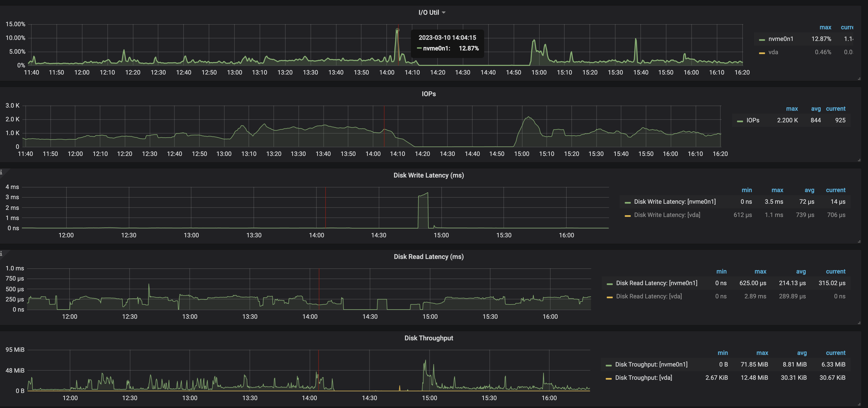The width and height of the screenshot is (868, 408).
Task: Open the Disk Throughput panel title menu
Action: click(x=429, y=338)
